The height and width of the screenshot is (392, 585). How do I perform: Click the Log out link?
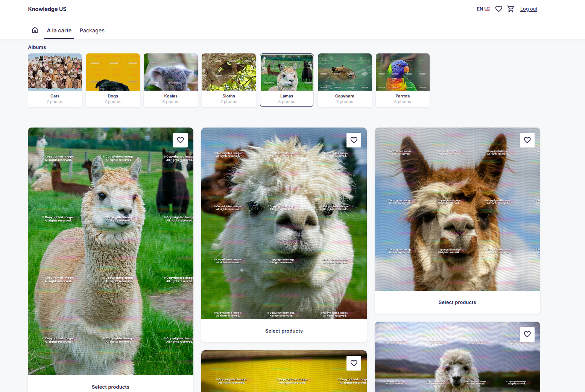pos(529,9)
